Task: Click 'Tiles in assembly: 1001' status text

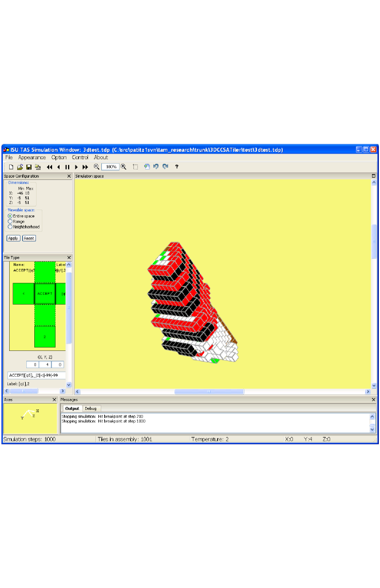Action: tap(125, 439)
